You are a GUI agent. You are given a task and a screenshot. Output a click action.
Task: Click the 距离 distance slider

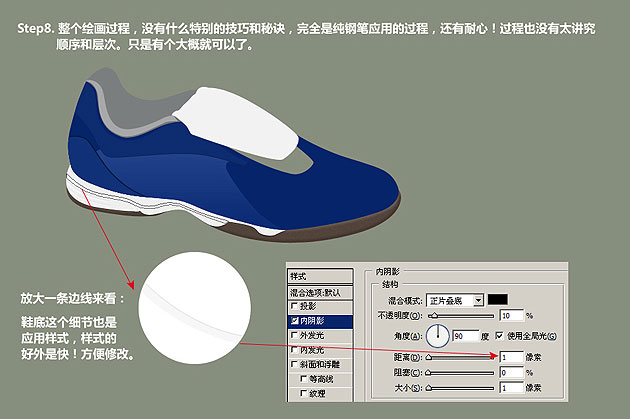coord(460,356)
